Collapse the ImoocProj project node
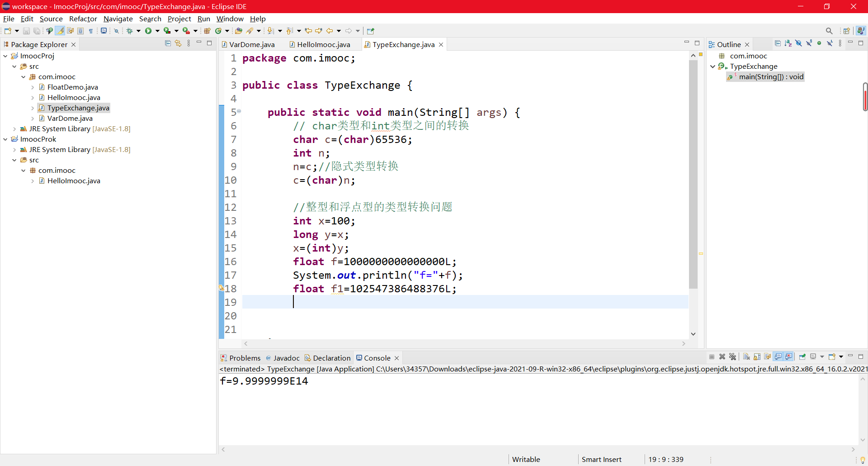Viewport: 868px width, 466px height. pyautogui.click(x=5, y=56)
